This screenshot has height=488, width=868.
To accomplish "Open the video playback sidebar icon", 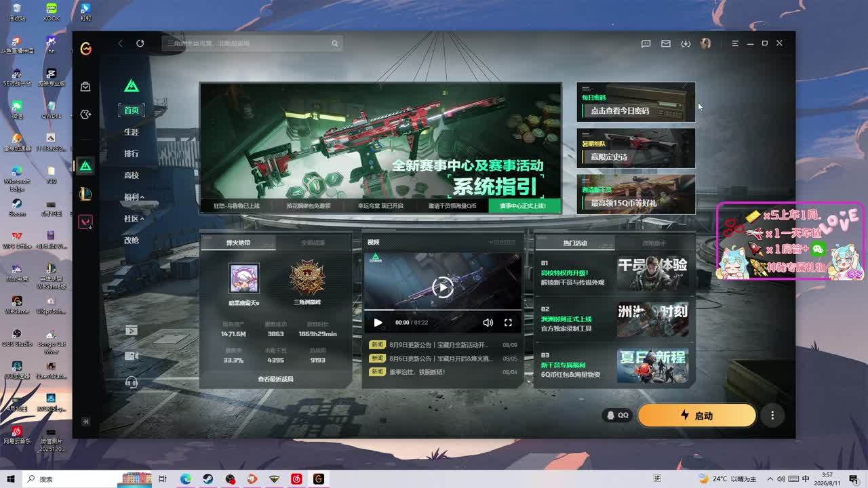I will pyautogui.click(x=132, y=330).
